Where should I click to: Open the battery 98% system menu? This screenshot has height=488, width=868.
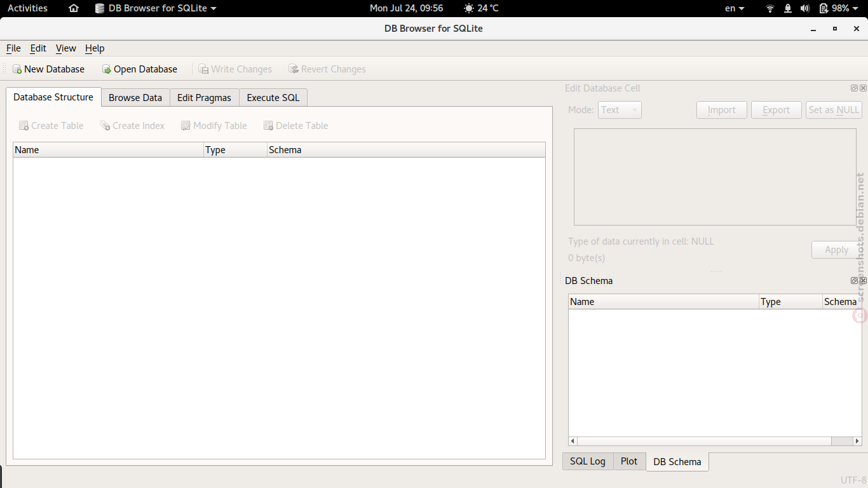(x=839, y=8)
